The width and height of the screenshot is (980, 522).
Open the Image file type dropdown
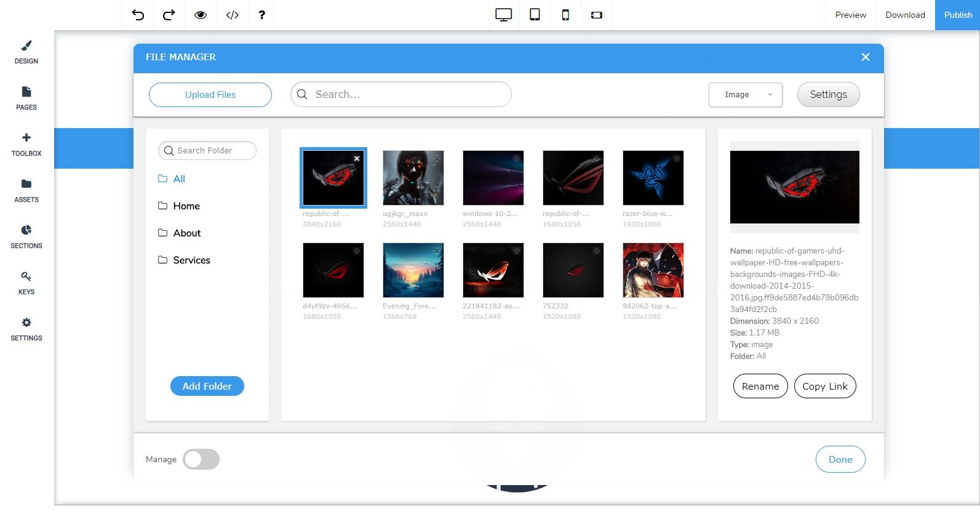coord(746,95)
